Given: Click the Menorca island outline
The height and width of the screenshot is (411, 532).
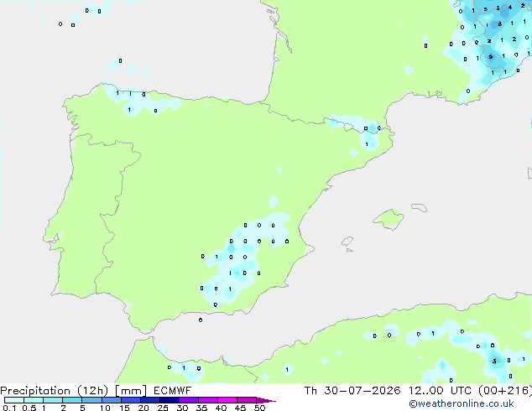Looking at the screenshot, I should [420, 207].
